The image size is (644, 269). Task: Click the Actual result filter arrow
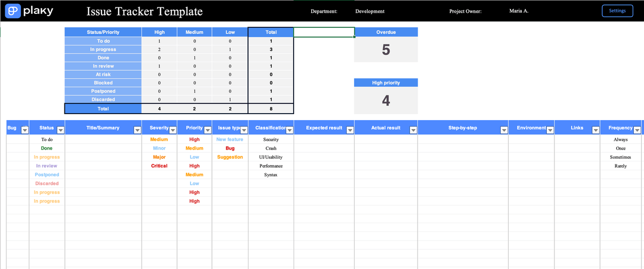413,130
